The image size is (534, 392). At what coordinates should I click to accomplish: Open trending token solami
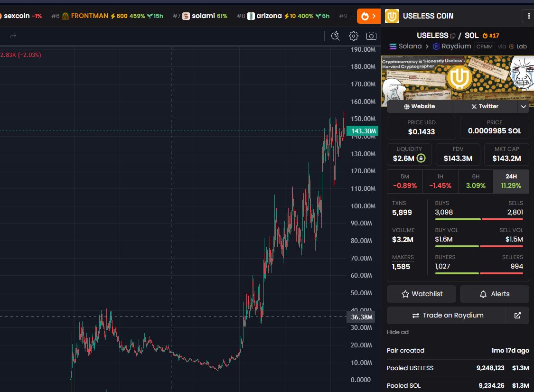[200, 16]
